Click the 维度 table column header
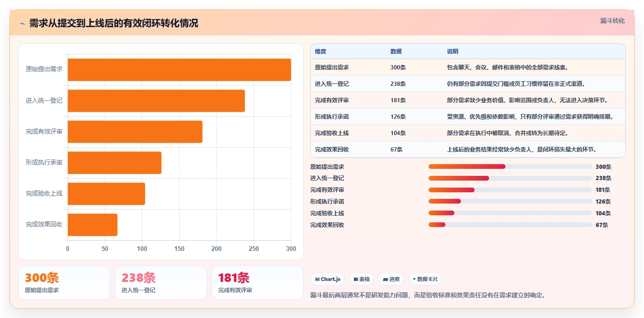The height and width of the screenshot is (318, 644). [321, 52]
